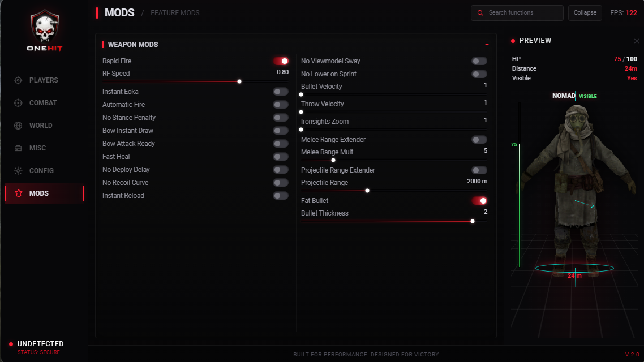Minimize the Preview panel with dash icon
The width and height of the screenshot is (644, 362).
[x=625, y=41]
